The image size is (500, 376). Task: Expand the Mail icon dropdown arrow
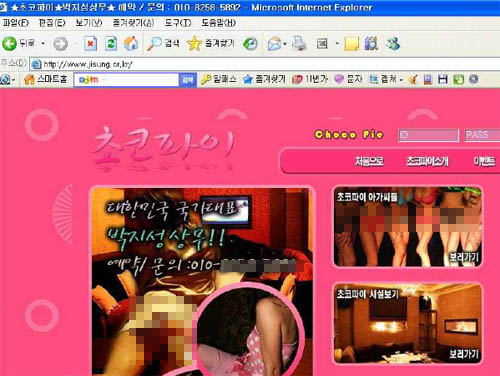pos(285,44)
